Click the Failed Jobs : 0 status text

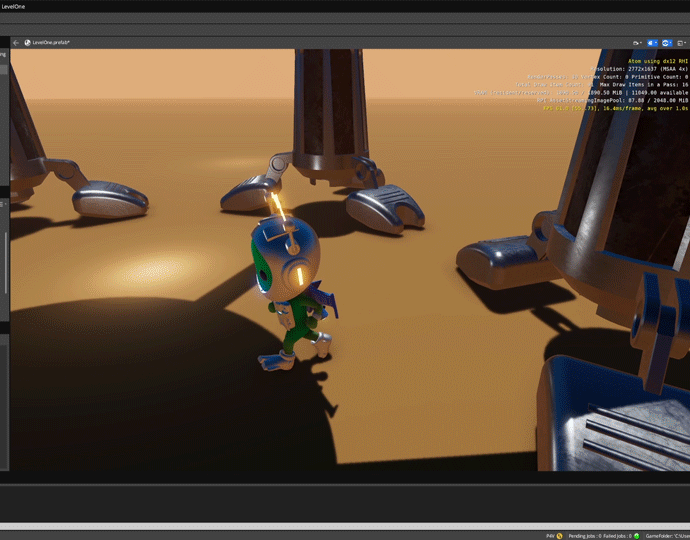tap(618, 536)
